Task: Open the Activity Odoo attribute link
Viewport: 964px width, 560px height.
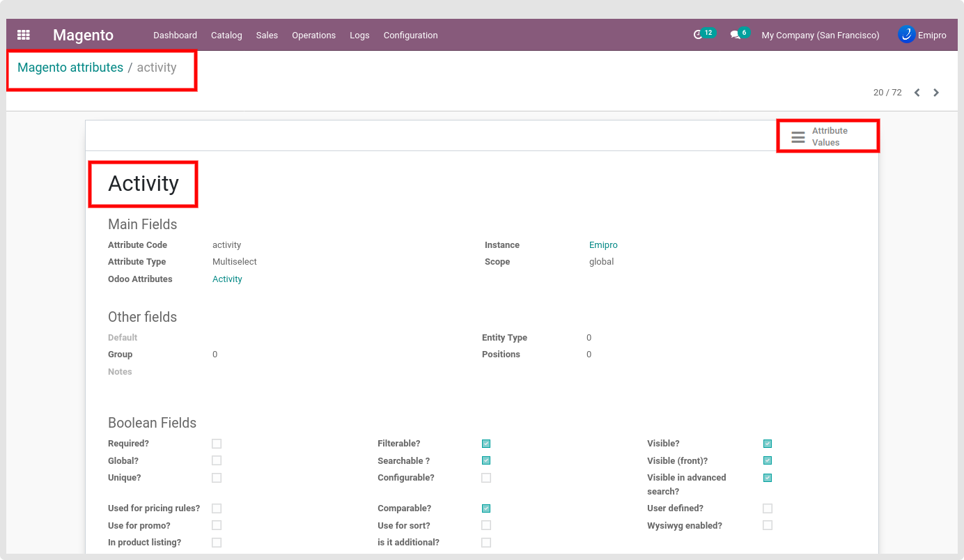Action: (x=227, y=279)
